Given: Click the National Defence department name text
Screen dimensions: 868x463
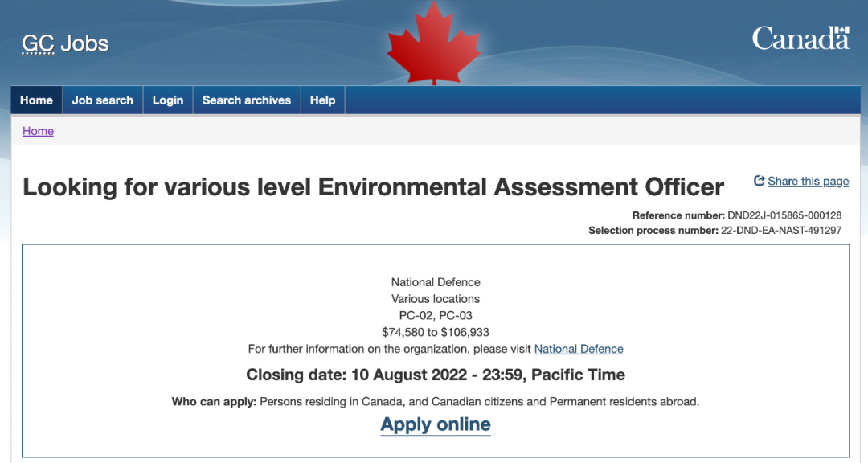Looking at the screenshot, I should [436, 282].
